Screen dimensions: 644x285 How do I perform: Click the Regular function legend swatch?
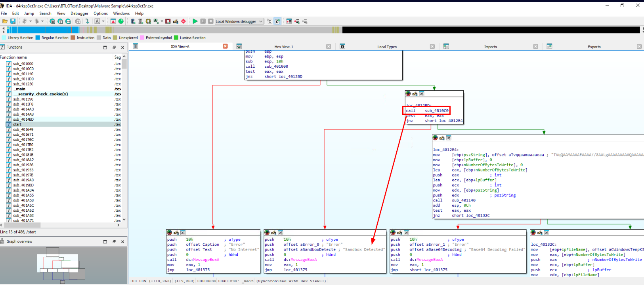click(x=38, y=38)
